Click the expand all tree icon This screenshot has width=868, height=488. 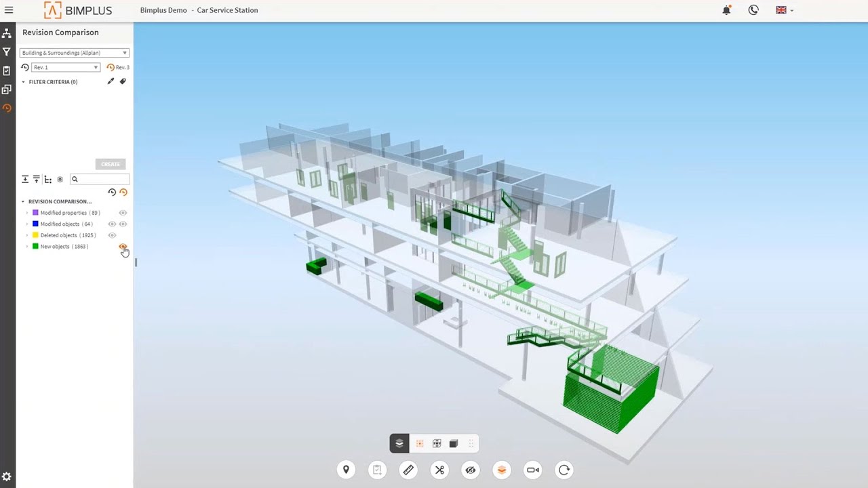[x=25, y=180]
